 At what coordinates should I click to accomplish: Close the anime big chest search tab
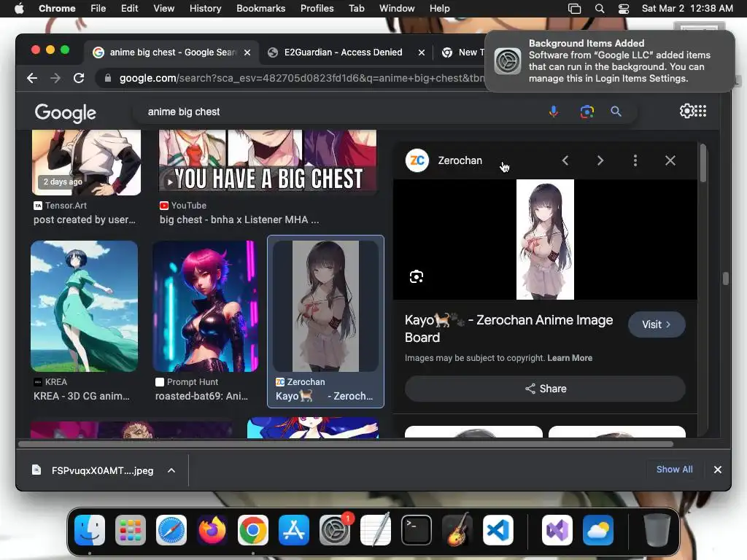click(247, 52)
